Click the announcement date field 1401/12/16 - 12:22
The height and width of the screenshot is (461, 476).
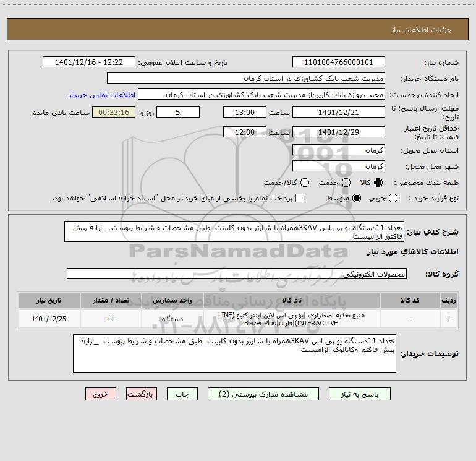coord(89,62)
